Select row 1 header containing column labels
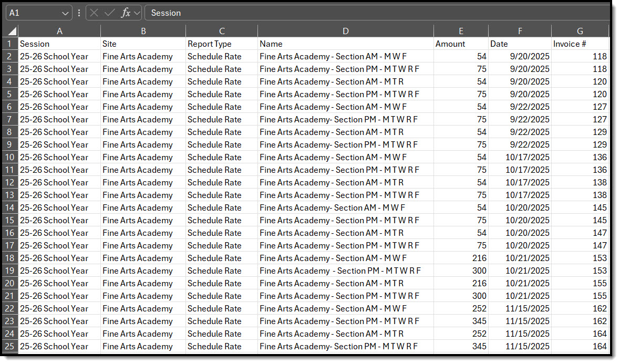Image resolution: width=620 pixels, height=364 pixels. pyautogui.click(x=10, y=44)
